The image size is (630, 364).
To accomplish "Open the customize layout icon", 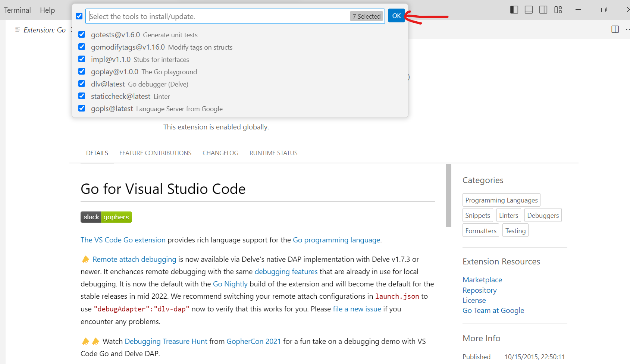I will pyautogui.click(x=558, y=10).
